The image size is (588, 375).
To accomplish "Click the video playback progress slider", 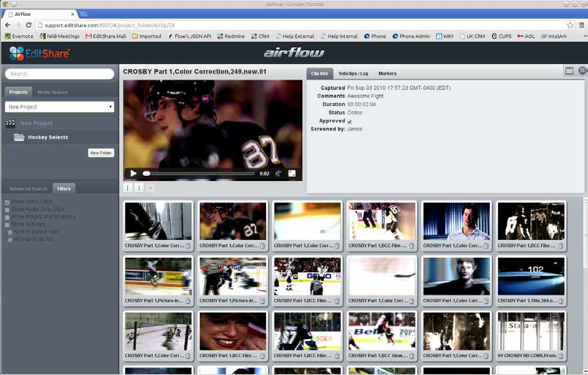I will coord(200,173).
